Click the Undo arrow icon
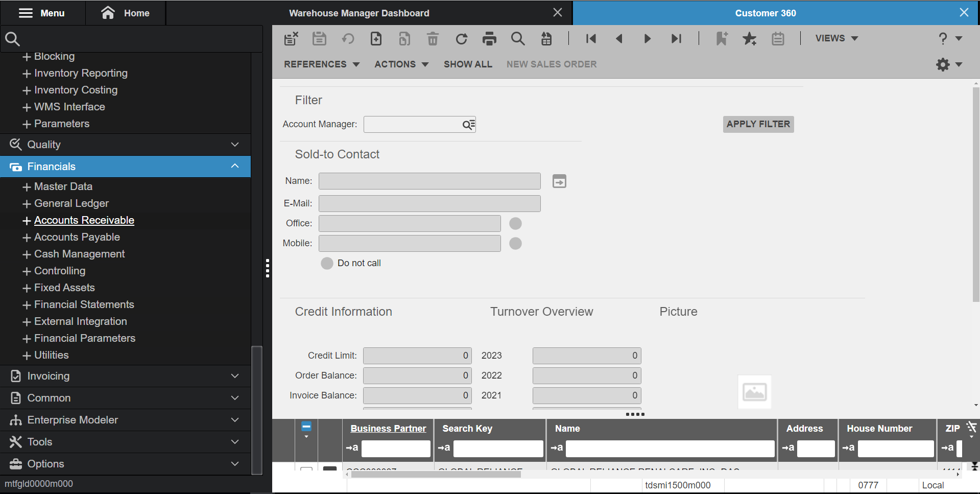The height and width of the screenshot is (494, 980). pyautogui.click(x=348, y=38)
